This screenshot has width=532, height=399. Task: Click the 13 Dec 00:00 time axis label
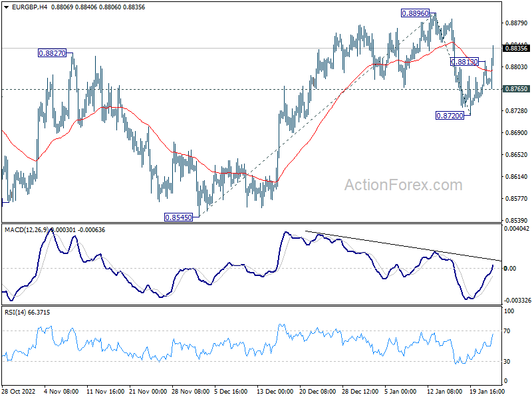point(275,391)
